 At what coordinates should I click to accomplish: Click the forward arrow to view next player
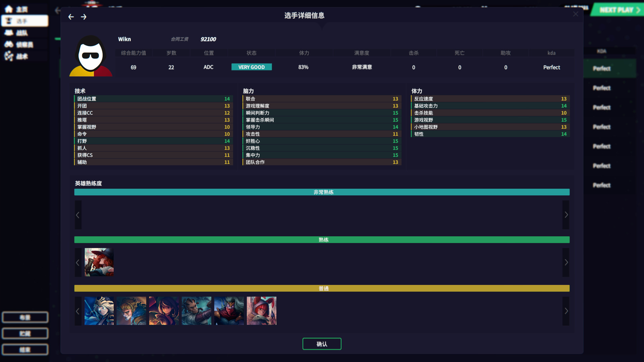point(84,16)
